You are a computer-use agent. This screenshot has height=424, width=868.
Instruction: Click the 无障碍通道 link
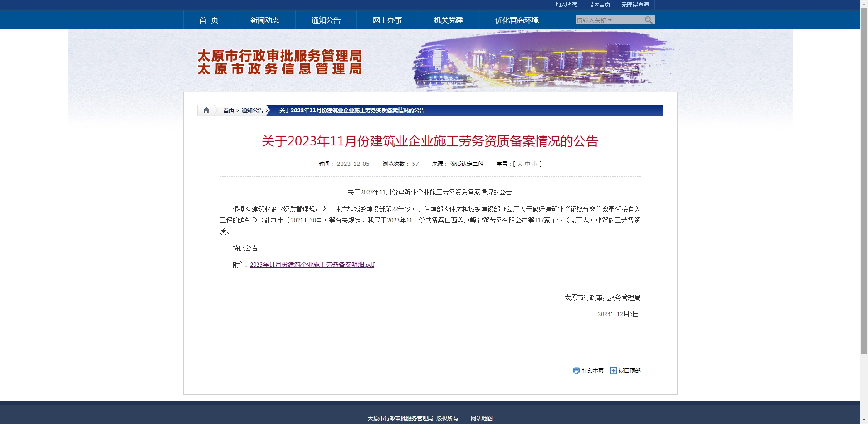(635, 5)
